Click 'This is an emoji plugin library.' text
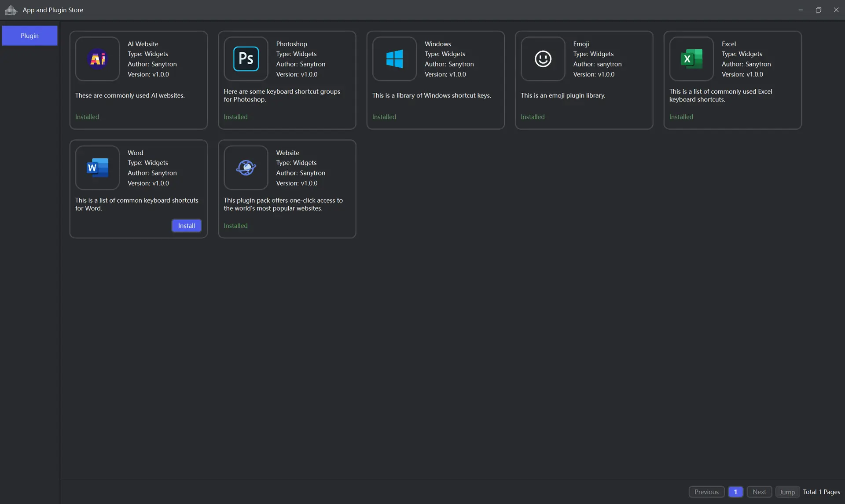Image resolution: width=845 pixels, height=504 pixels. [563, 95]
